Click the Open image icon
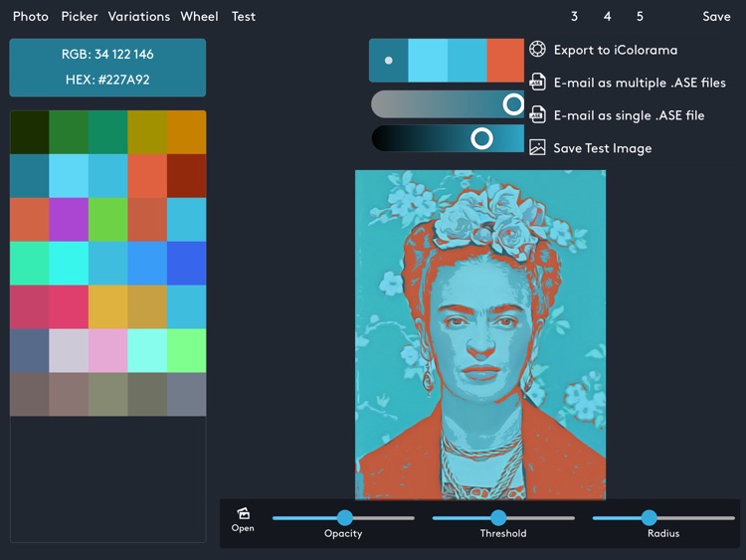746x560 pixels. [x=243, y=513]
